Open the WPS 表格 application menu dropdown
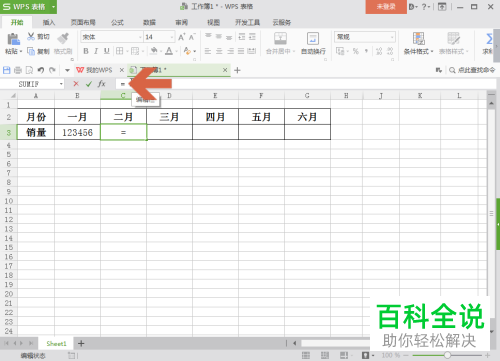 tap(53, 7)
